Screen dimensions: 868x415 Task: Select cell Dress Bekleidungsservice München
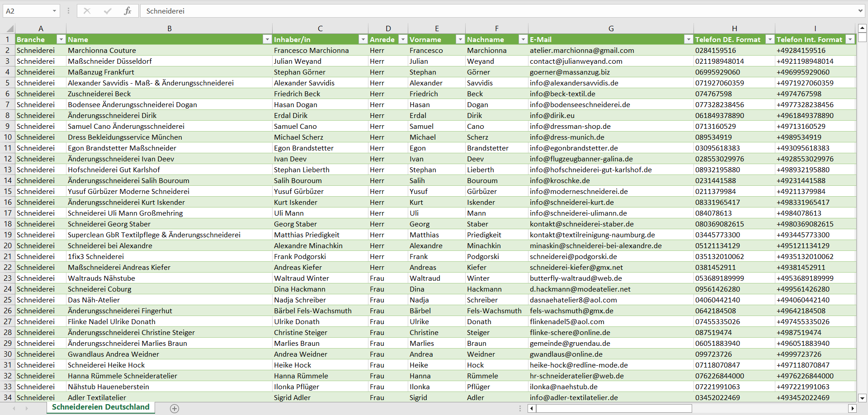tap(170, 137)
